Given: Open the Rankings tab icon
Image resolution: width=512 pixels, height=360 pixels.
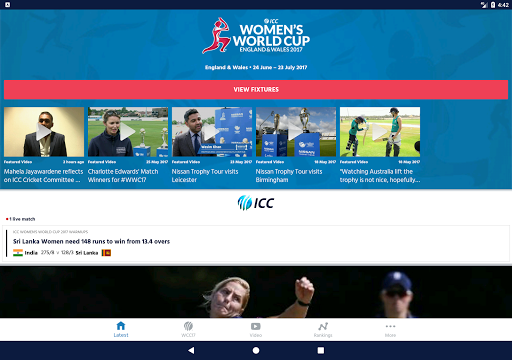Looking at the screenshot, I should coord(323,326).
